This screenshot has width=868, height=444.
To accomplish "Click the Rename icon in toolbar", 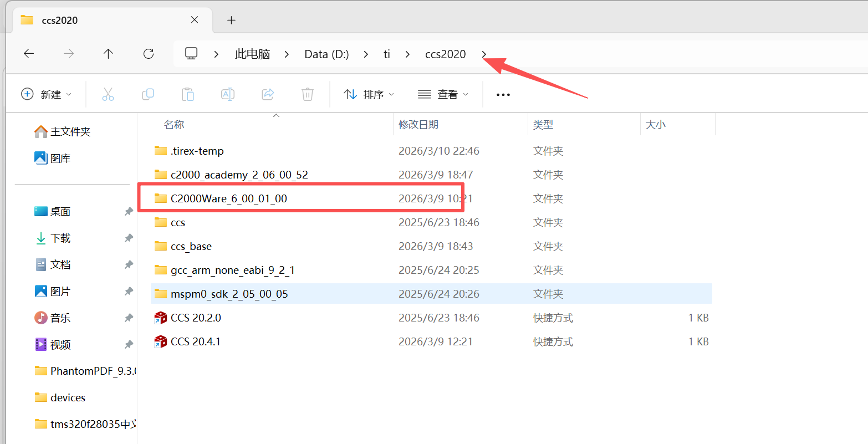I will [x=228, y=94].
